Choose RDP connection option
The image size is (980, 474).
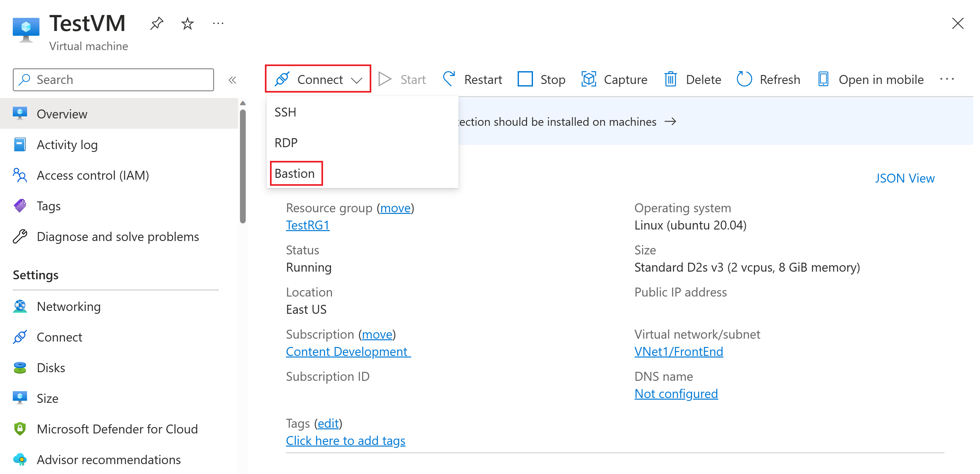coord(286,143)
